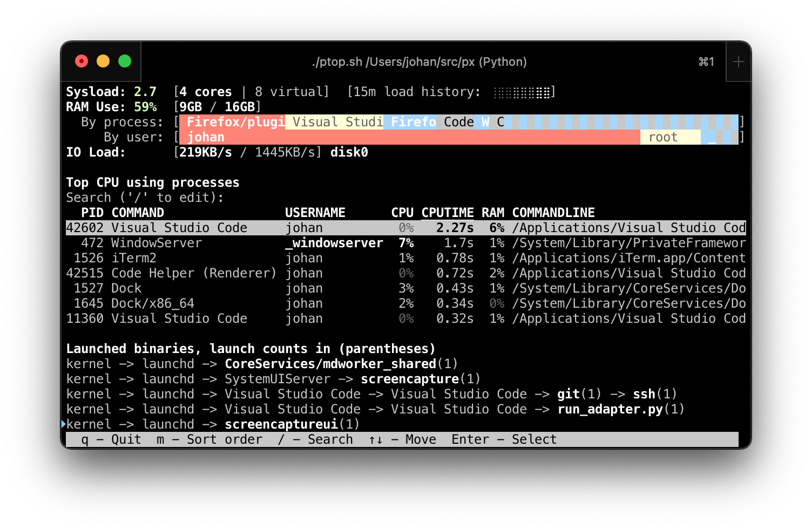The width and height of the screenshot is (812, 529).
Task: Click the Firefox/plugi red process segment
Action: click(232, 122)
